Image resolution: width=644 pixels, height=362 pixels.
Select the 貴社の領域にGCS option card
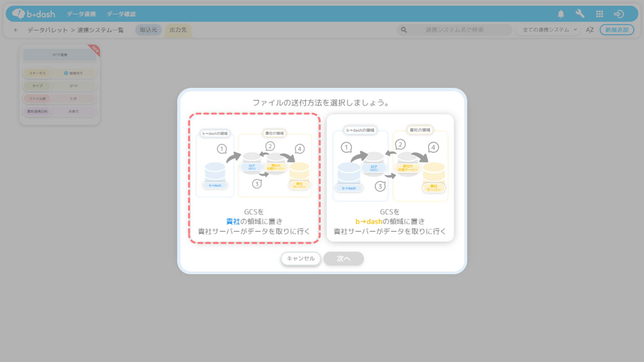pyautogui.click(x=254, y=178)
